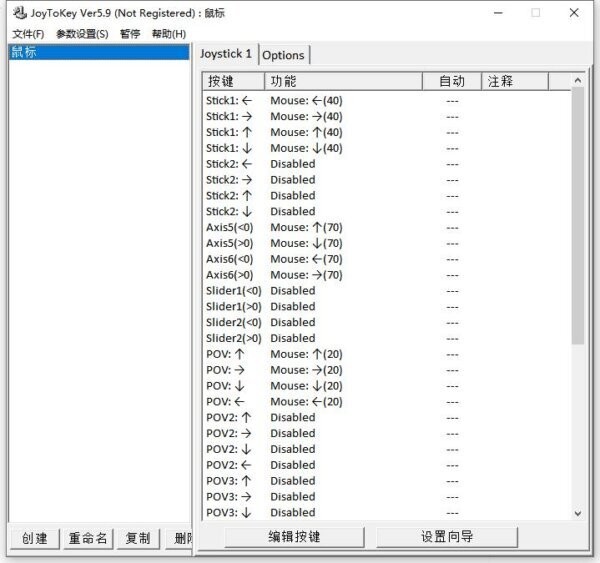Click the 暂停 menu item
The height and width of the screenshot is (563, 600).
[x=130, y=34]
